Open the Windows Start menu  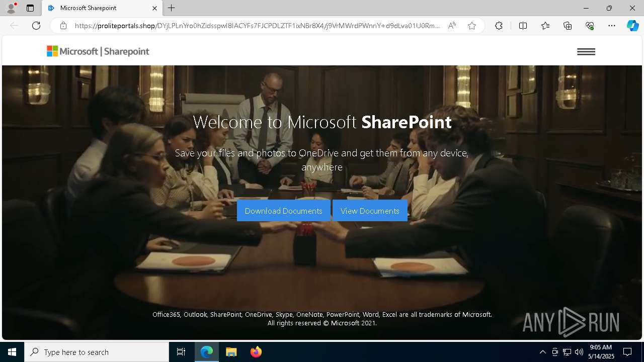tap(12, 352)
